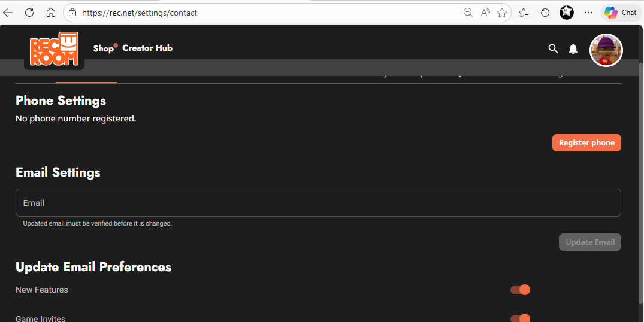Open the Shop menu item
Screen dimensions: 644x322
[x=103, y=48]
